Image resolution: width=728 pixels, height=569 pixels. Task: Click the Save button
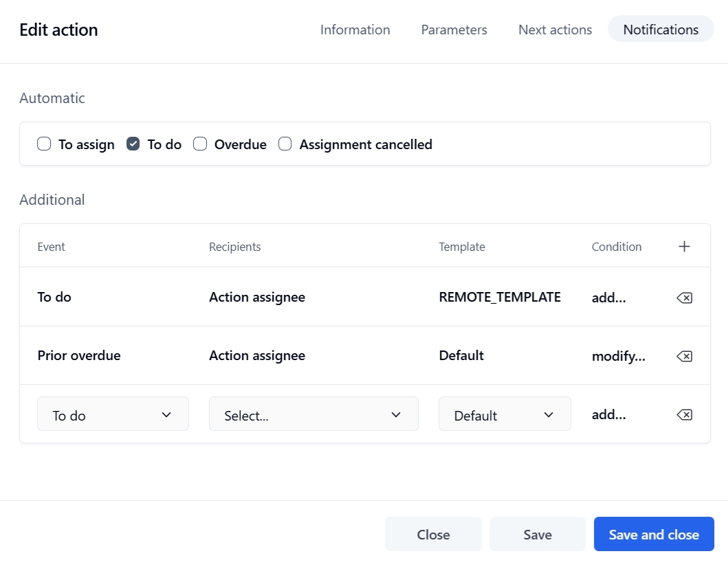pyautogui.click(x=537, y=535)
